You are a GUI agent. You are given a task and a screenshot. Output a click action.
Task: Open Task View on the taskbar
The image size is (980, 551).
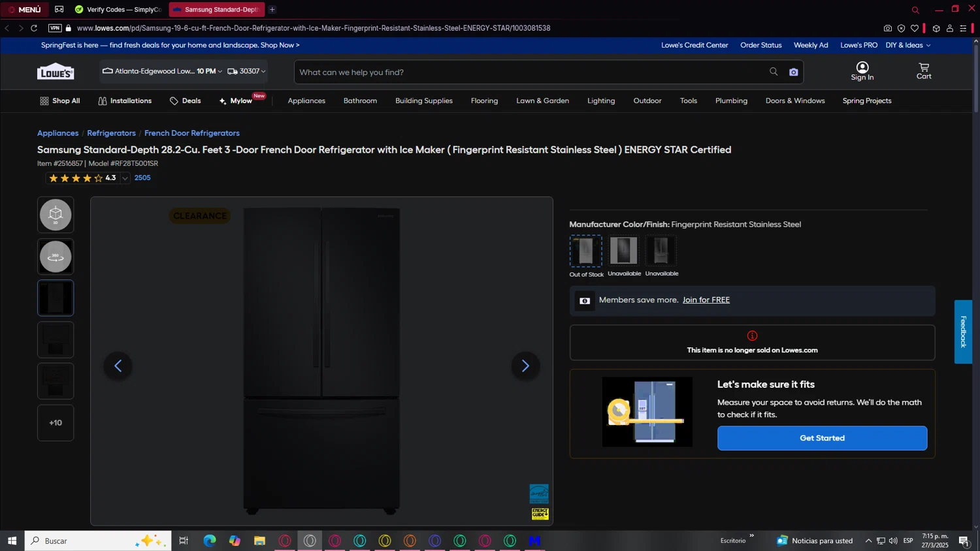tap(184, 541)
